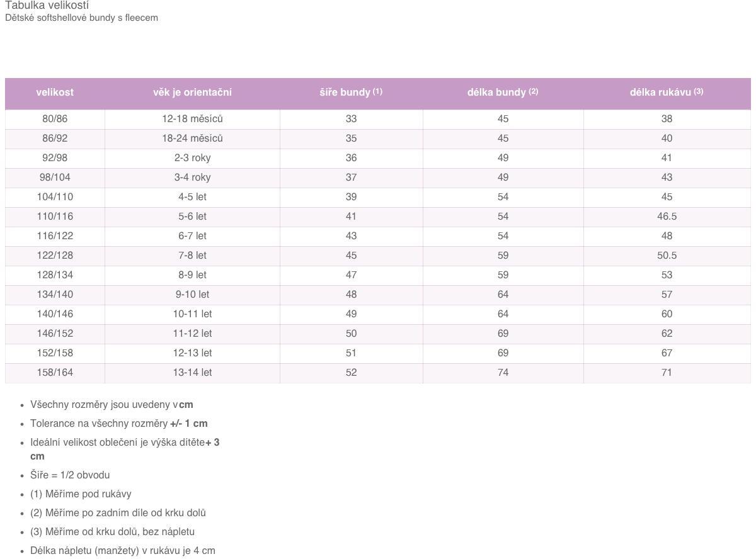Click the 'Tolerance na všechny rozměry' note
The height and width of the screenshot is (559, 756).
(x=119, y=424)
